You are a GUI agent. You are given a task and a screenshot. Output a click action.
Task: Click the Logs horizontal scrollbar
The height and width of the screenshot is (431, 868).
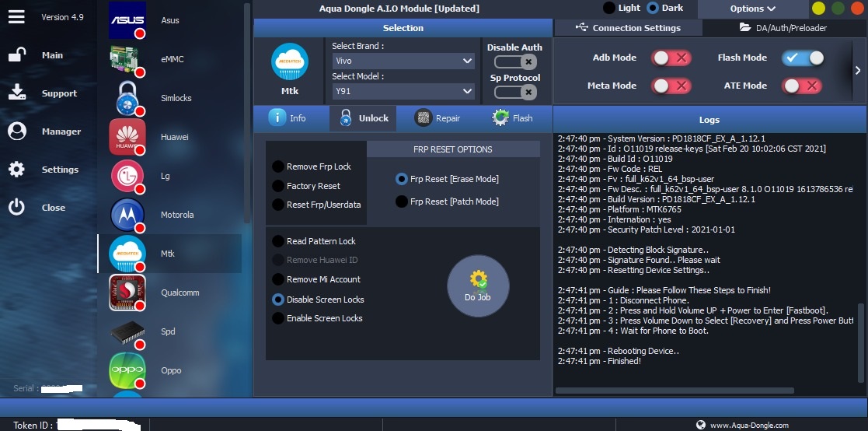click(x=675, y=391)
